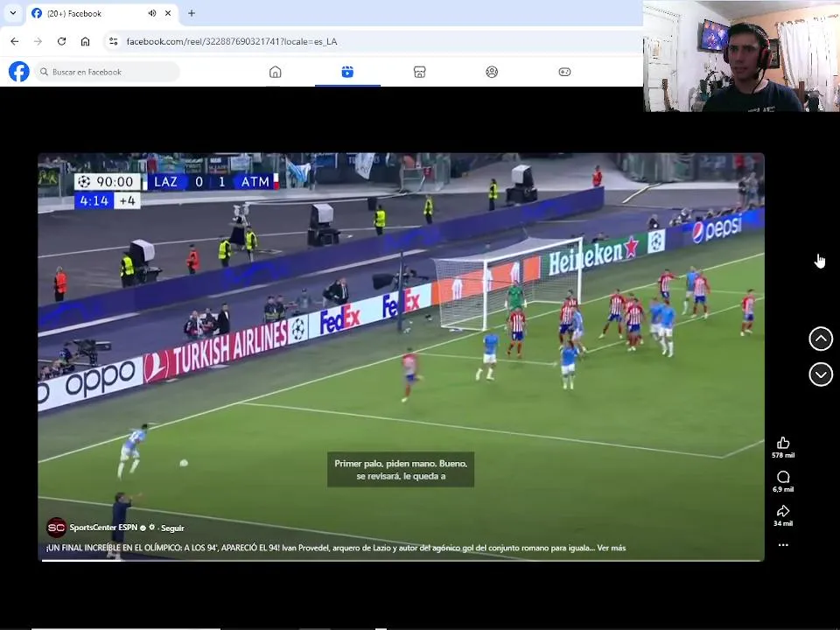
Task: Click the 34 mil shares count
Action: point(782,523)
